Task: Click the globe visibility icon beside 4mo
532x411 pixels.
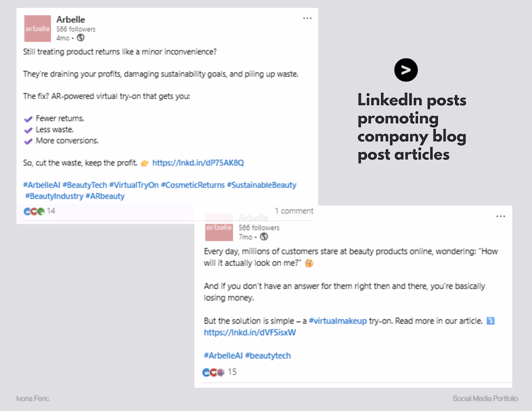Action: point(81,38)
